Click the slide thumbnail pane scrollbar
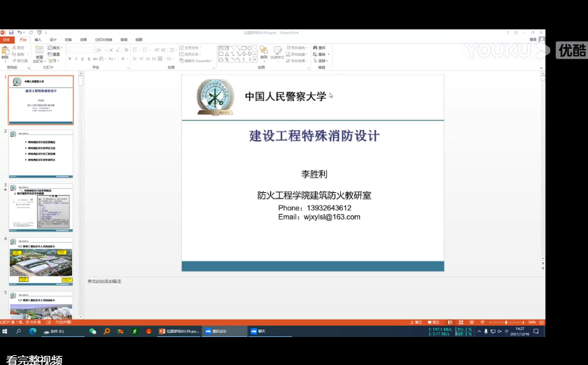This screenshot has height=365, width=588. 80,195
